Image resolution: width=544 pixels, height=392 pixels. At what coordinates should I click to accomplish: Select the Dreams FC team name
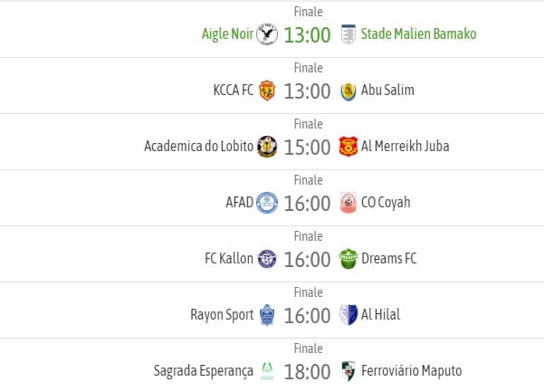389,258
